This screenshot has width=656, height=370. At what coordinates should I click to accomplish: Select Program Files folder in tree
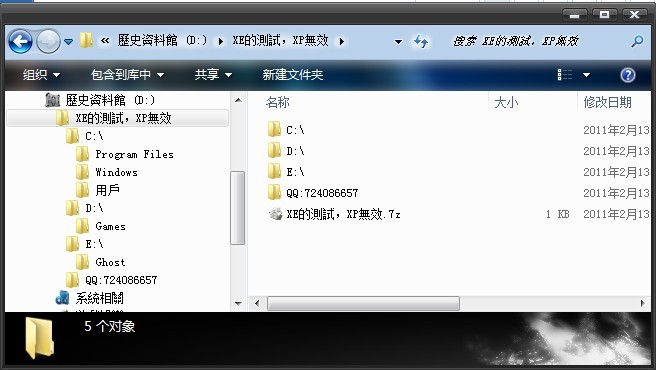[x=134, y=154]
